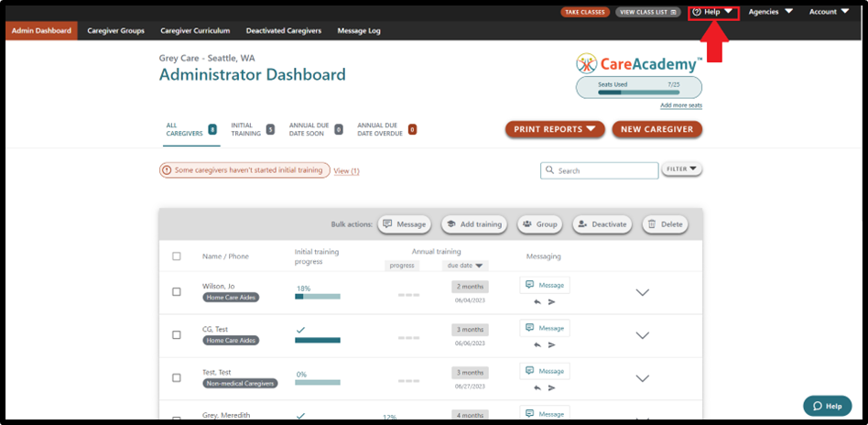The image size is (868, 425).
Task: Expand the CG, Test row details
Action: 642,335
